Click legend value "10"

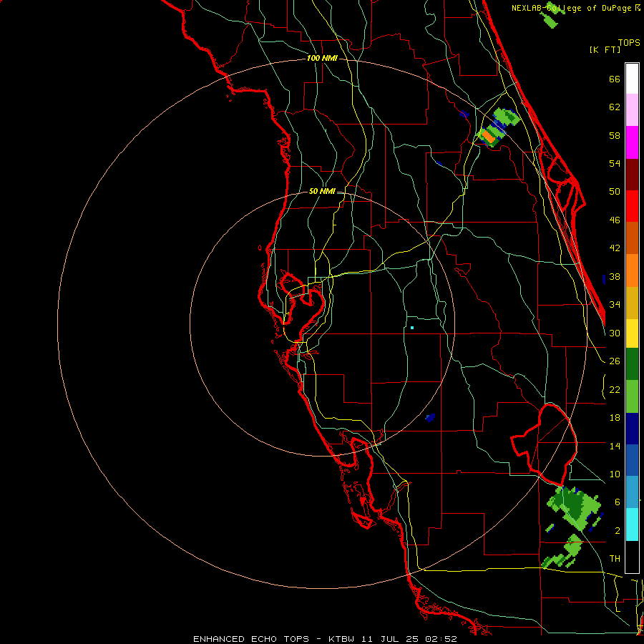(615, 474)
